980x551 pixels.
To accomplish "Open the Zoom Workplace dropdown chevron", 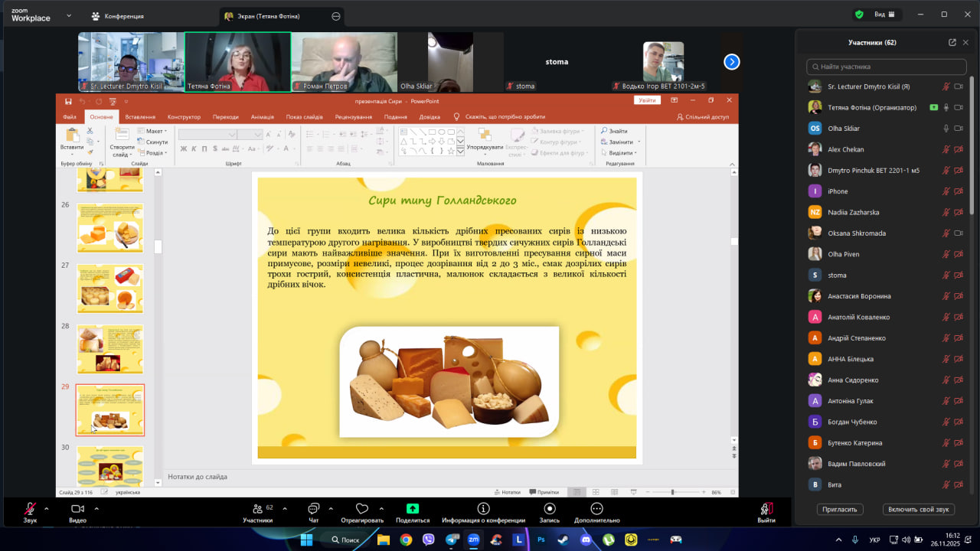I will (69, 15).
